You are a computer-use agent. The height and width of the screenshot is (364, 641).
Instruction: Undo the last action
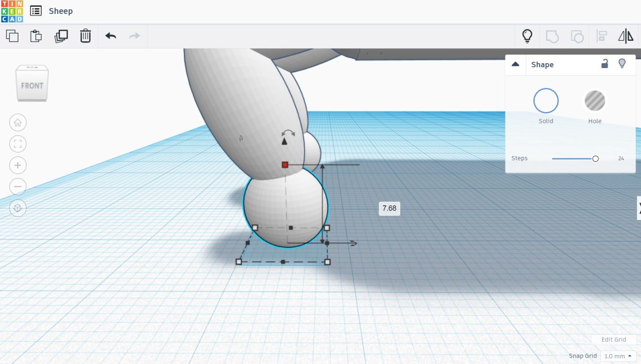click(110, 36)
